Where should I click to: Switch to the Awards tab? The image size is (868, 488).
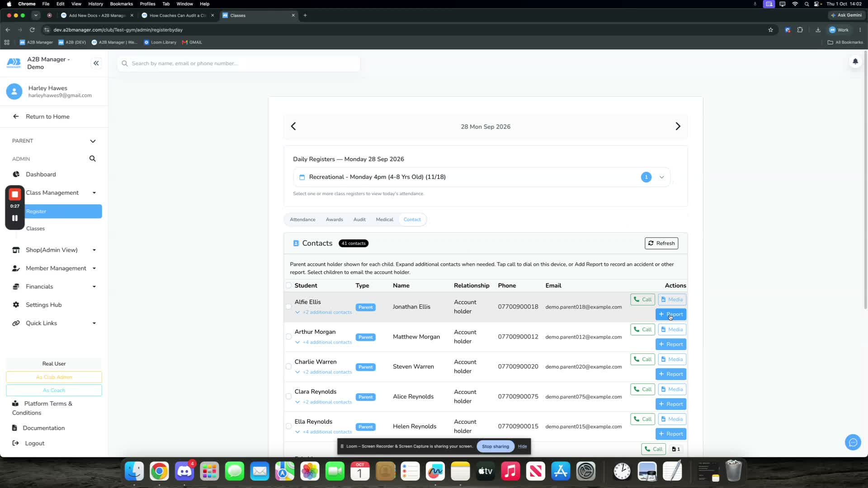click(334, 220)
